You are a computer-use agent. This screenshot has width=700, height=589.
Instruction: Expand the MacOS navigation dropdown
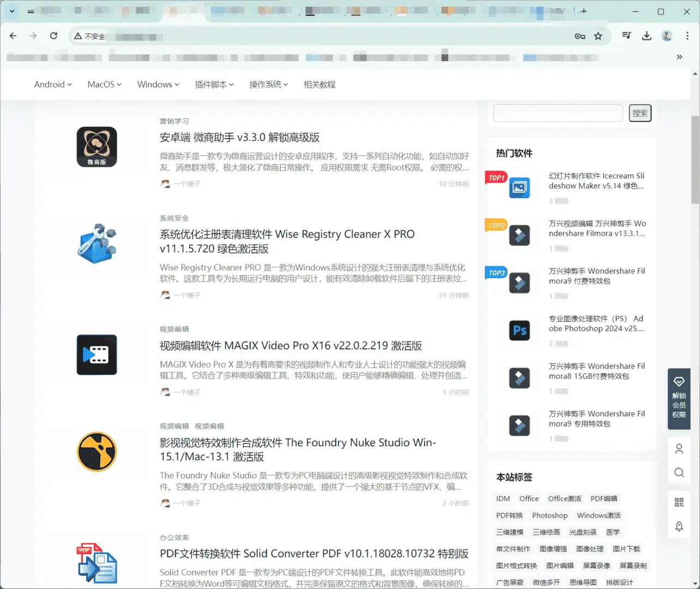(104, 85)
